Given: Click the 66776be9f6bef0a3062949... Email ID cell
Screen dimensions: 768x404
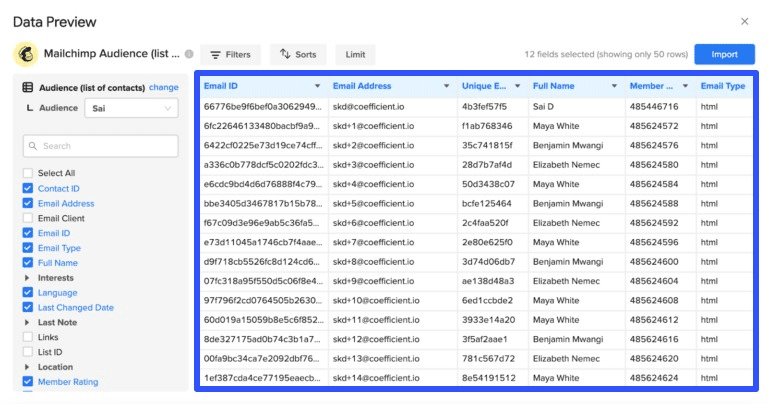Looking at the screenshot, I should pyautogui.click(x=264, y=107).
